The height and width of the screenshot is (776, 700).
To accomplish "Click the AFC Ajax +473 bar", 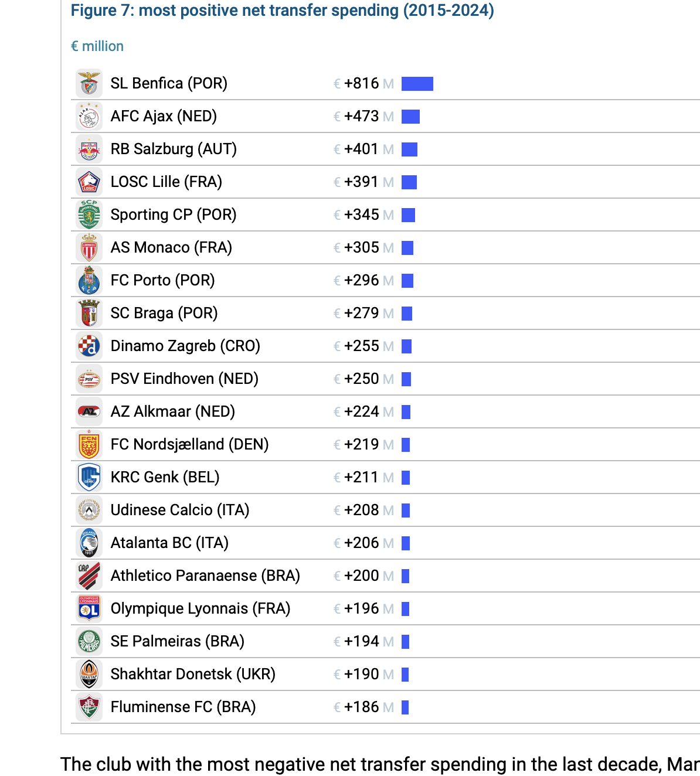I will (x=410, y=117).
